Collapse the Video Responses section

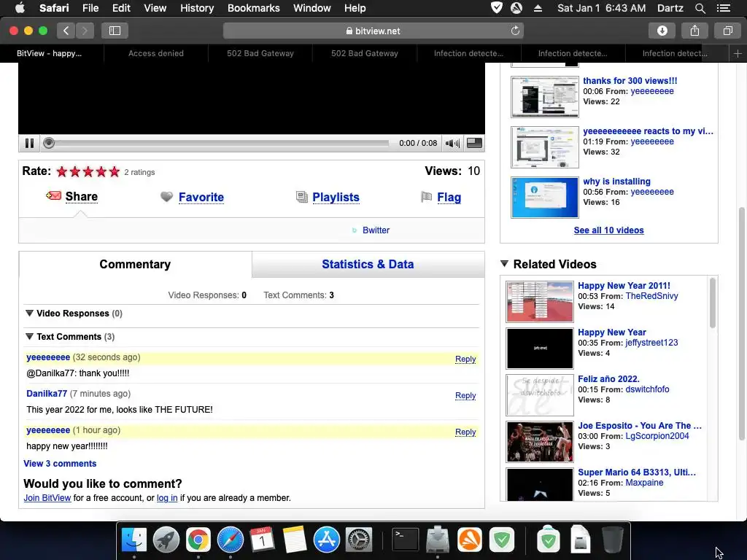click(x=29, y=314)
